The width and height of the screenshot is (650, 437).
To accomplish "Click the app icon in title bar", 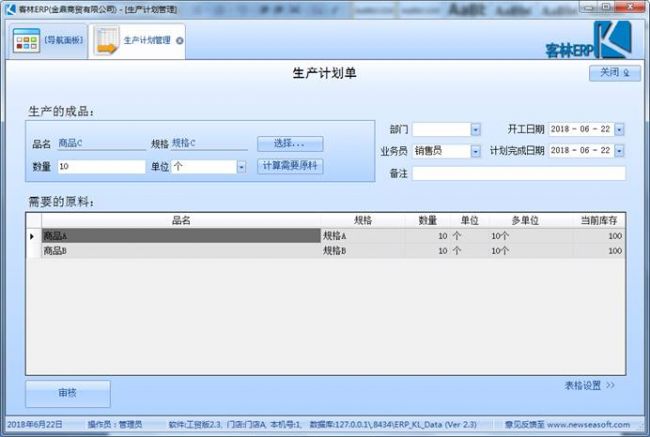I will [9, 8].
